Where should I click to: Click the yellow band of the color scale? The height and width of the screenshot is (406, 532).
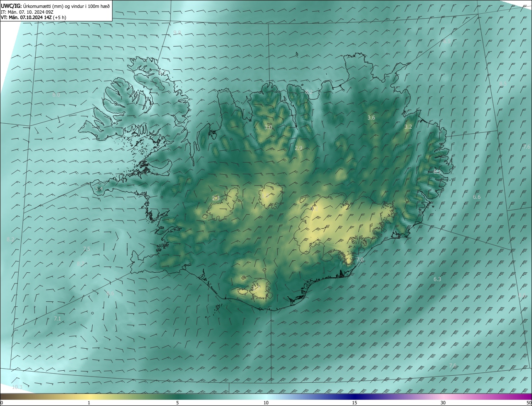point(89,397)
